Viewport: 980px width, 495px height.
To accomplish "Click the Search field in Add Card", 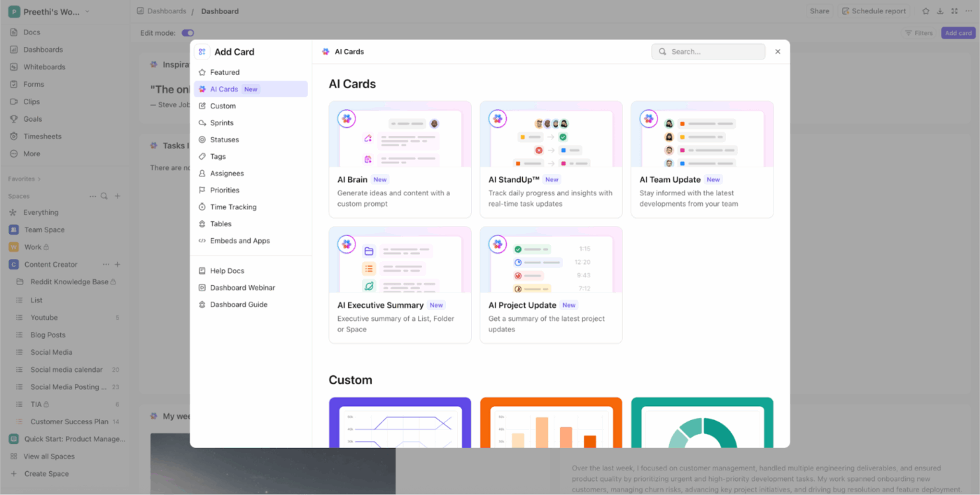I will click(x=708, y=51).
